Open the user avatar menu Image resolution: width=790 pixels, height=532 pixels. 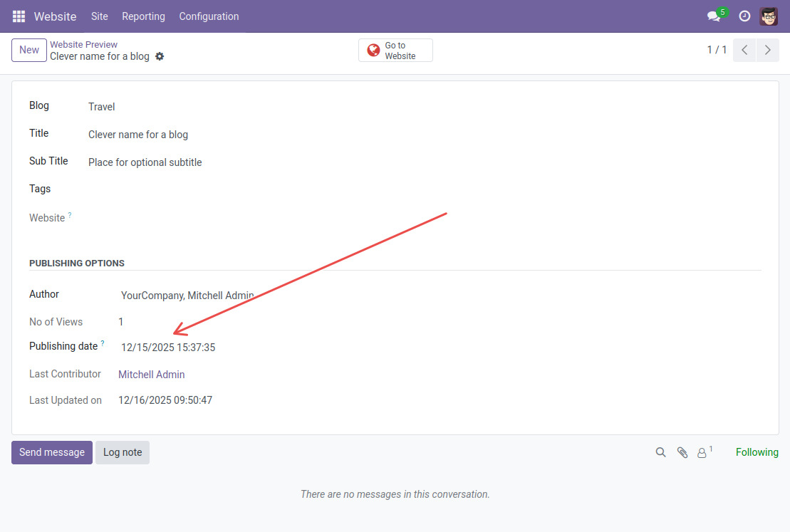tap(769, 16)
